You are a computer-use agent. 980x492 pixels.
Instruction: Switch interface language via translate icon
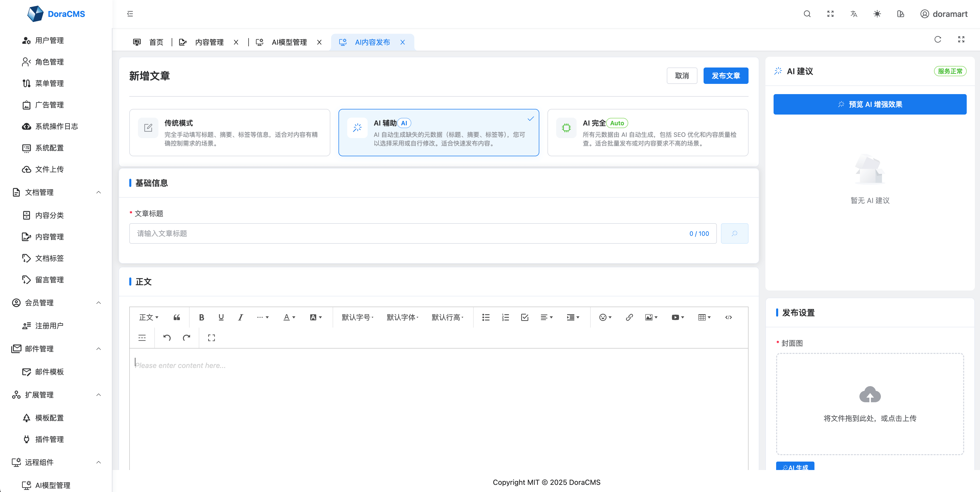854,14
